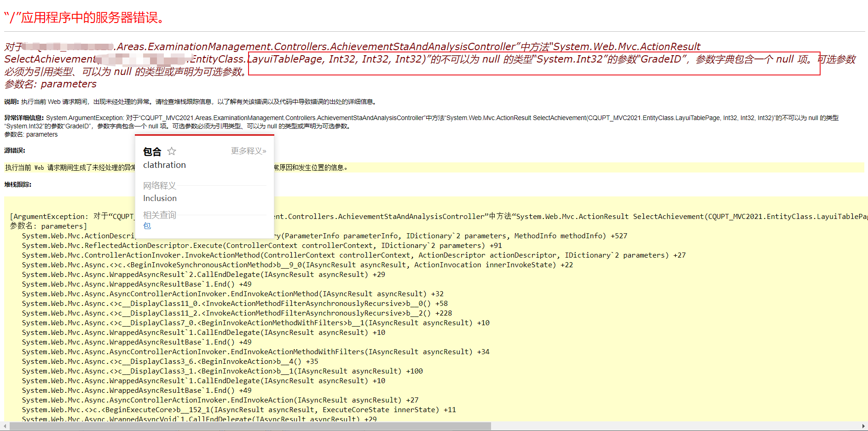Click the 相关查询 section header
The height and width of the screenshot is (431, 868).
click(159, 215)
